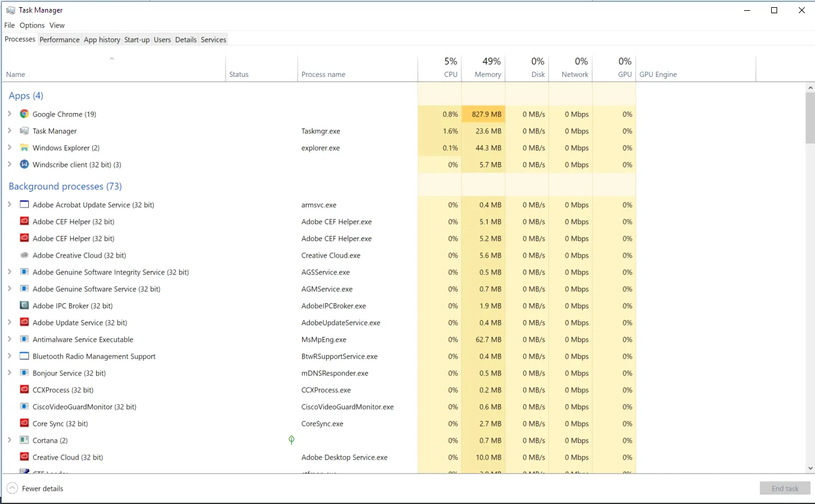Expand the Task Manager app row
The width and height of the screenshot is (815, 504).
[9, 130]
